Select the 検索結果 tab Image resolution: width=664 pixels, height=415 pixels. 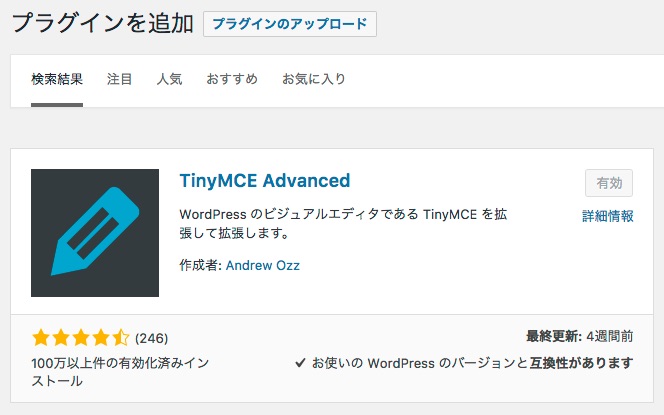click(57, 79)
